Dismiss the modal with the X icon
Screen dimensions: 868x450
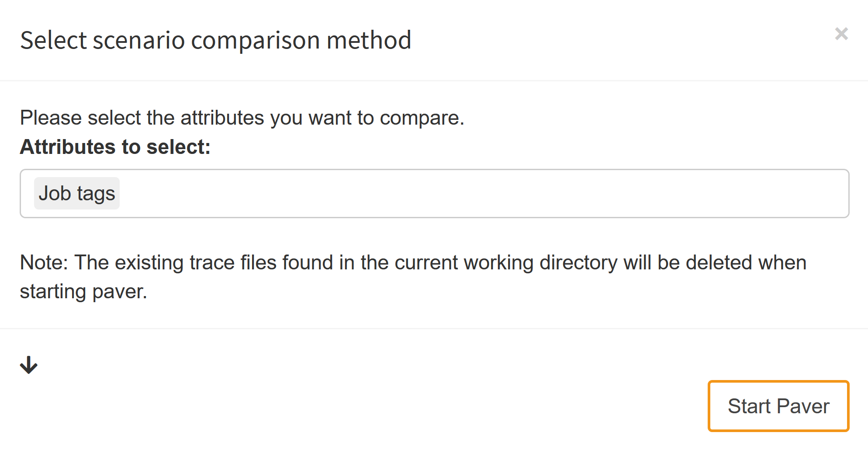(841, 34)
